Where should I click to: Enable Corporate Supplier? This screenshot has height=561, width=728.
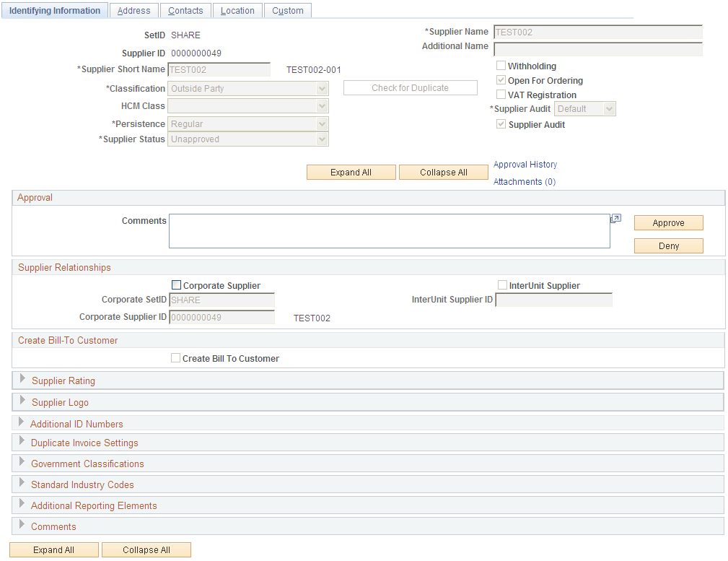pos(176,285)
